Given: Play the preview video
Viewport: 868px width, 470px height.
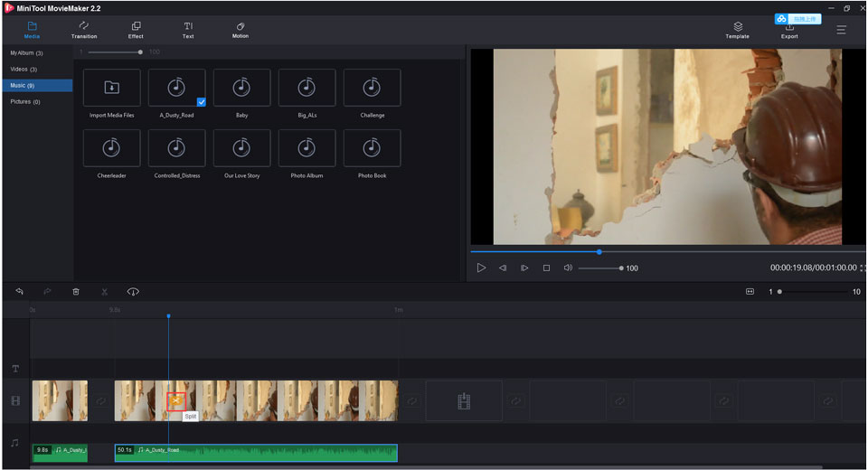Looking at the screenshot, I should coord(481,268).
